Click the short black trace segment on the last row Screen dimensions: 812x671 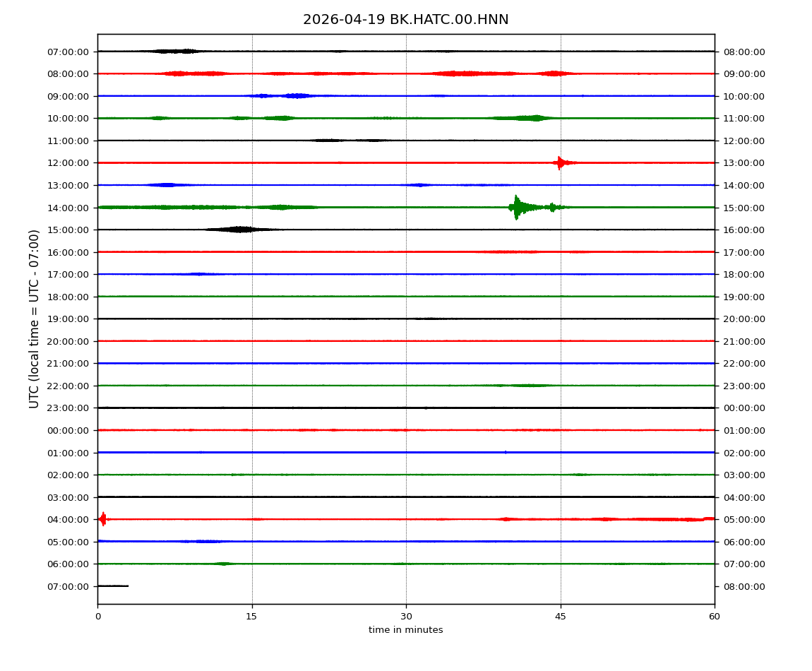[x=113, y=586]
